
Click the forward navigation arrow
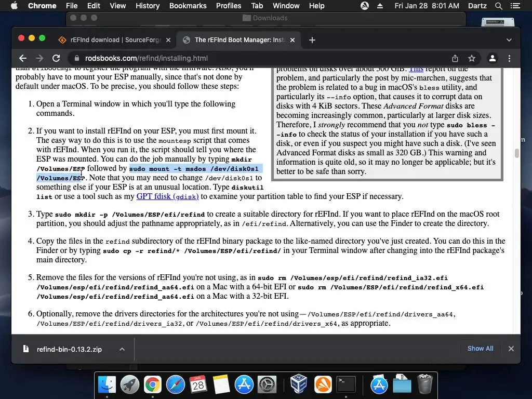(x=39, y=58)
